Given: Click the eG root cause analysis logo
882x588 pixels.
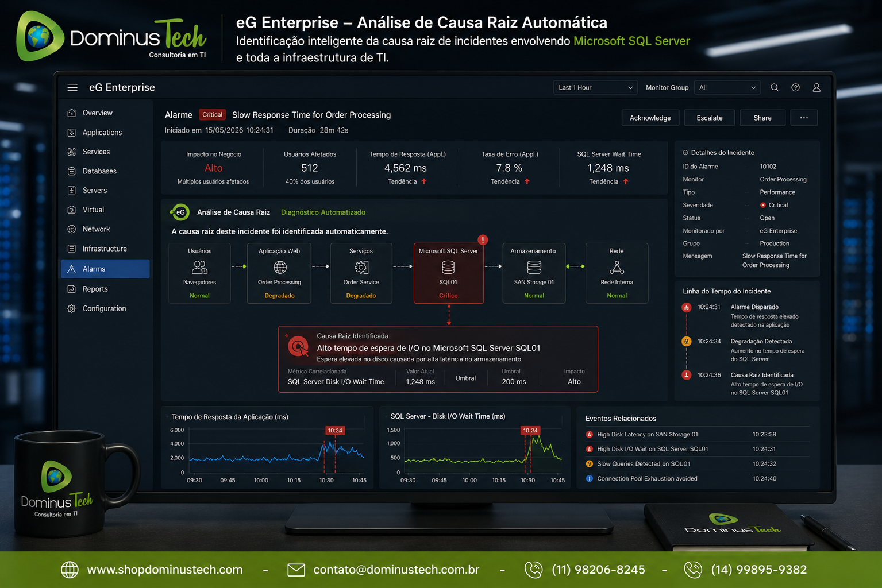Looking at the screenshot, I should coord(179,212).
